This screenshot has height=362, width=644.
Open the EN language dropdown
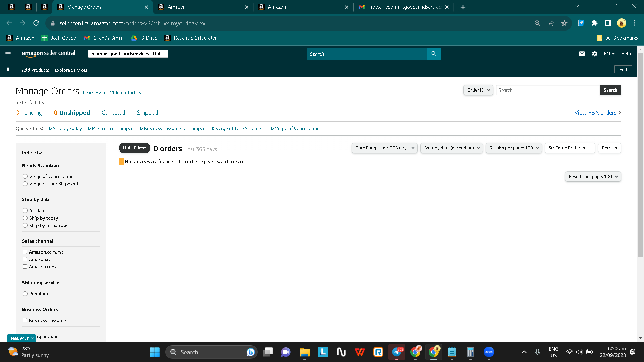click(x=609, y=54)
